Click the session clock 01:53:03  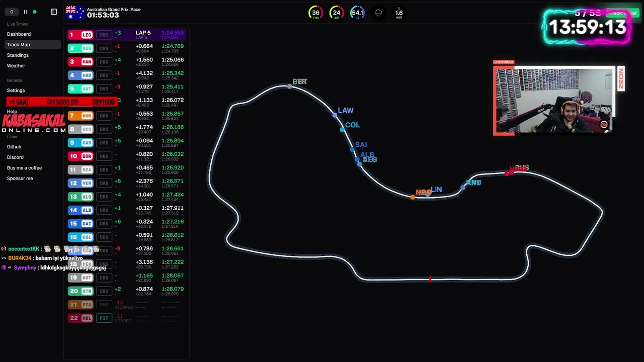coord(103,16)
